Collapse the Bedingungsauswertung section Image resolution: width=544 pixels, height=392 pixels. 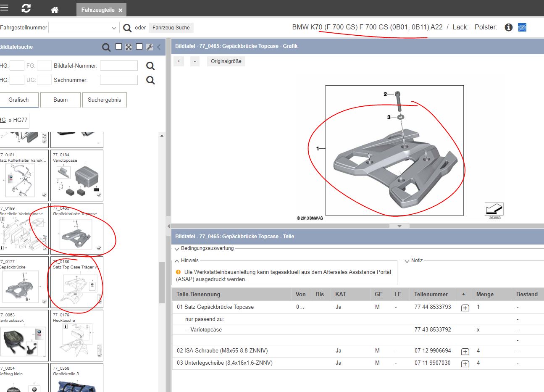point(177,249)
